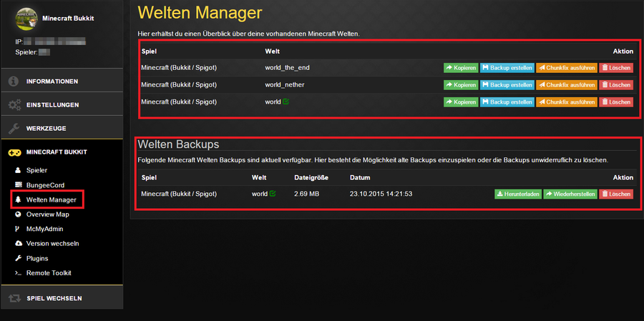
Task: Create backup of world_nether
Action: (507, 85)
